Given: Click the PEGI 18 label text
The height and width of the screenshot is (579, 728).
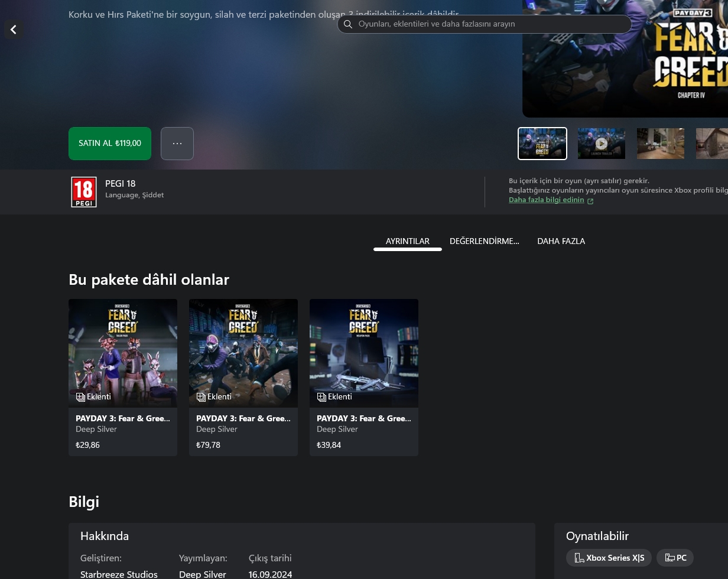Looking at the screenshot, I should [120, 184].
